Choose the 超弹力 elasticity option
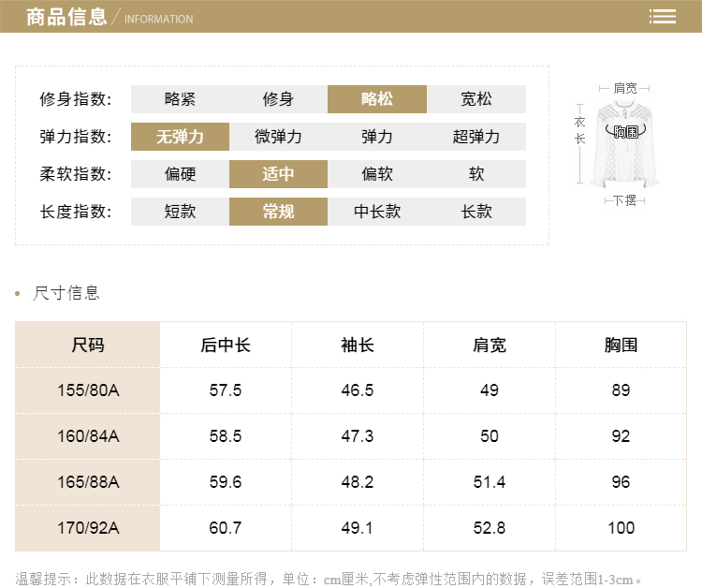Image resolution: width=702 pixels, height=588 pixels. [x=476, y=137]
